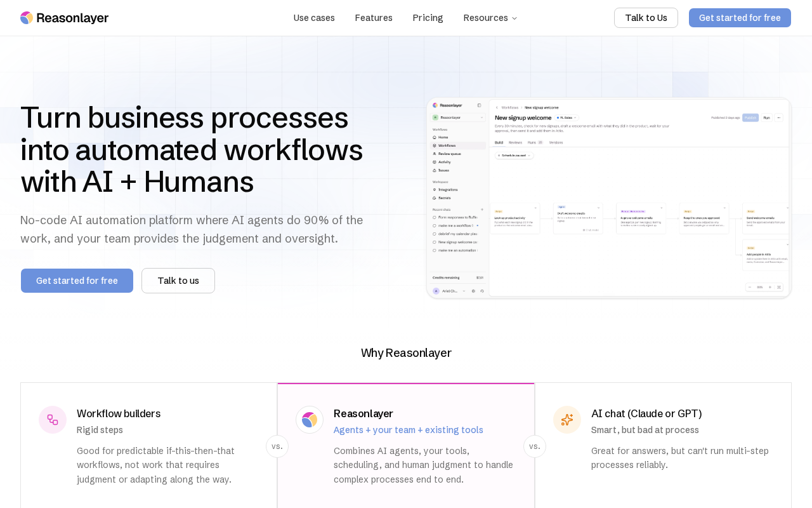Click the help headset icon in preview footer
This screenshot has width=812, height=508.
tap(482, 291)
